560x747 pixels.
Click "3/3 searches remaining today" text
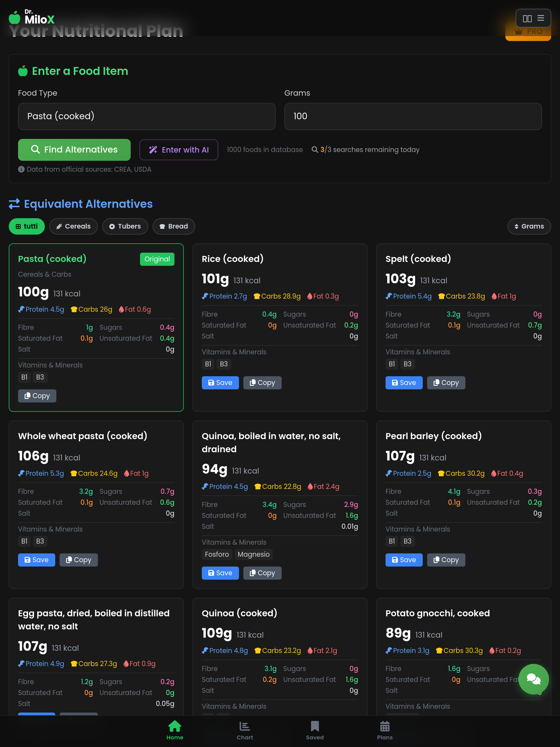coord(370,150)
